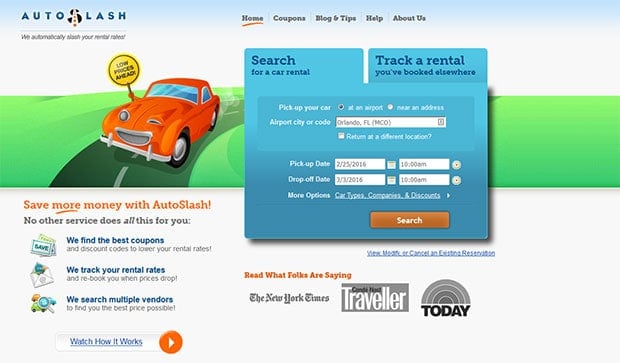Open the pick-up date calendar icon
This screenshot has height=363, width=620.
(391, 164)
